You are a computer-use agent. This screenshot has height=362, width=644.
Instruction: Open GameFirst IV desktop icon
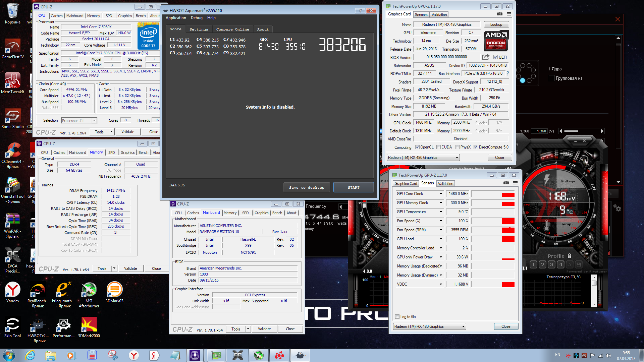pos(13,48)
